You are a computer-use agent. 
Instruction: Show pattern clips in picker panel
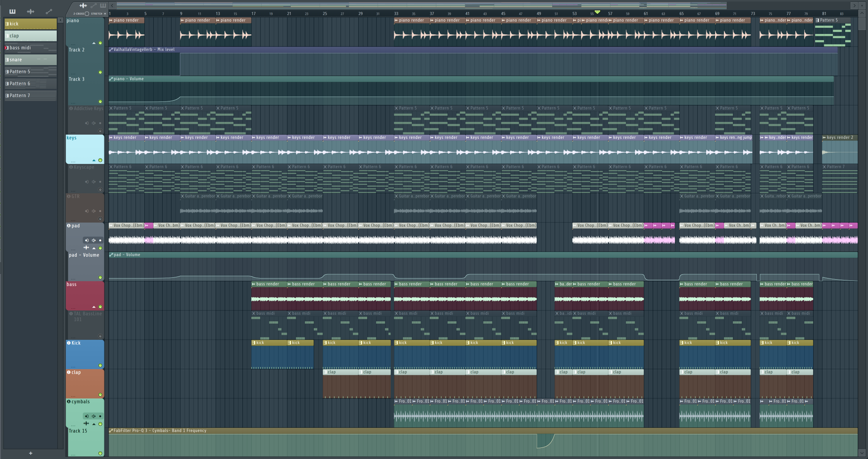click(12, 12)
